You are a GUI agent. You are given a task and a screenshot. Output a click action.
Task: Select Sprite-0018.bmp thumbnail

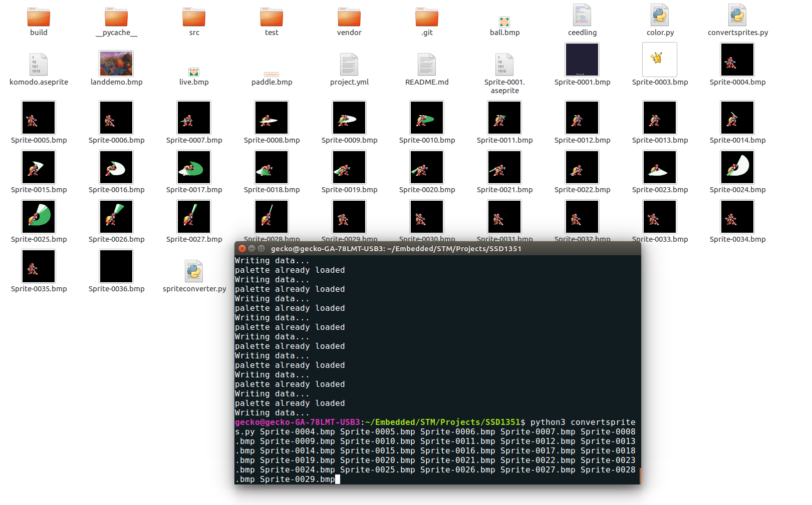[272, 167]
